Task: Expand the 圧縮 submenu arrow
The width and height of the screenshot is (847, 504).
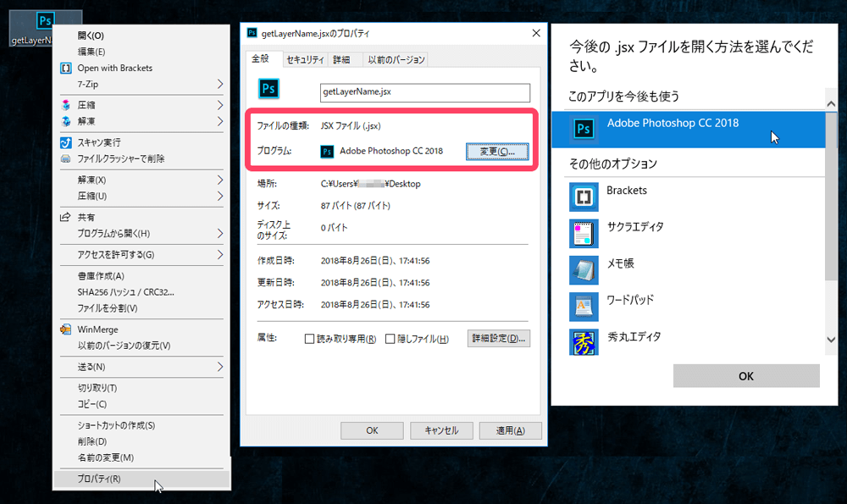Action: click(x=220, y=105)
